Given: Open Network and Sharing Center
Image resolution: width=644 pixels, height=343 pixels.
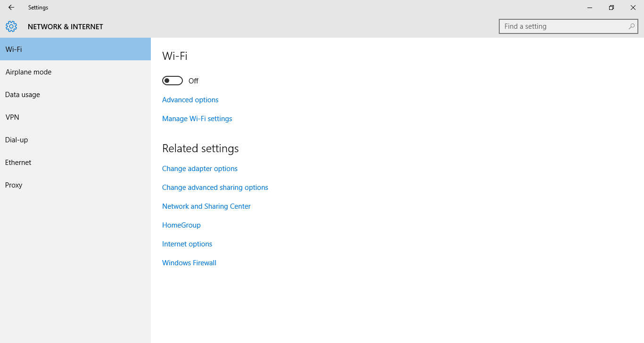Looking at the screenshot, I should coord(206,206).
